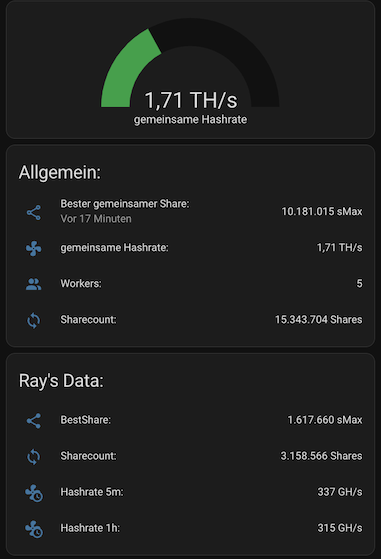Open Hashrate 5m entity label

[x=92, y=492]
